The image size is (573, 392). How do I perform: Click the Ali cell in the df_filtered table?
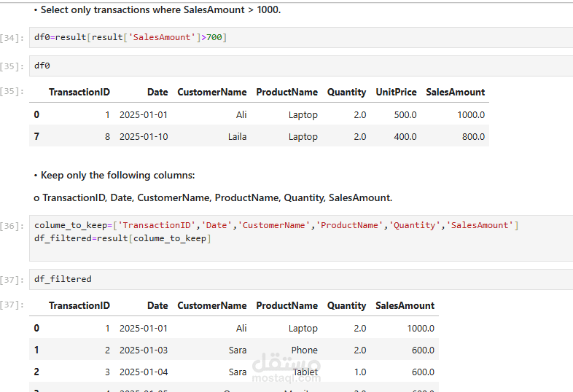241,328
